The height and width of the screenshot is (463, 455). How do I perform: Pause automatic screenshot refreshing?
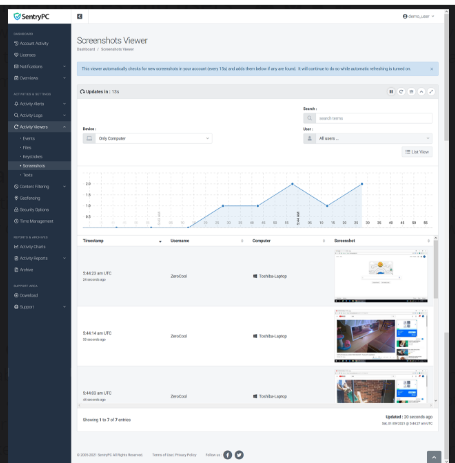click(x=391, y=92)
